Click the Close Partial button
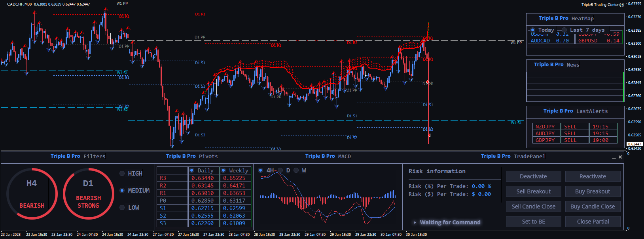The width and height of the screenshot is (644, 239). pos(593,222)
